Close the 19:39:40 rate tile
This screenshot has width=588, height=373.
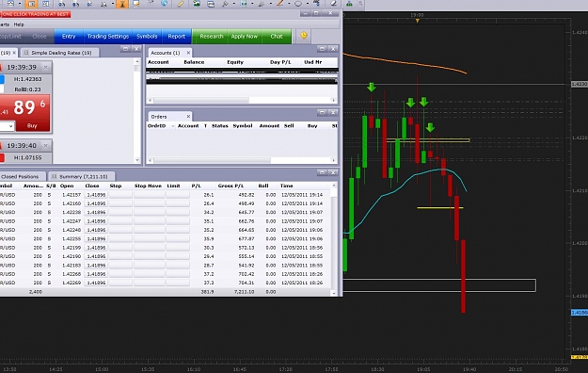point(46,145)
